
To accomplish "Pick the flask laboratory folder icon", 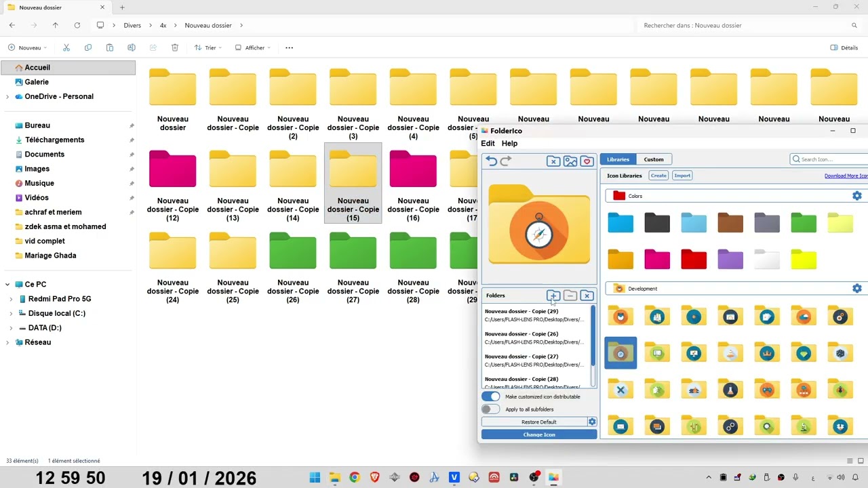I will pyautogui.click(x=730, y=389).
